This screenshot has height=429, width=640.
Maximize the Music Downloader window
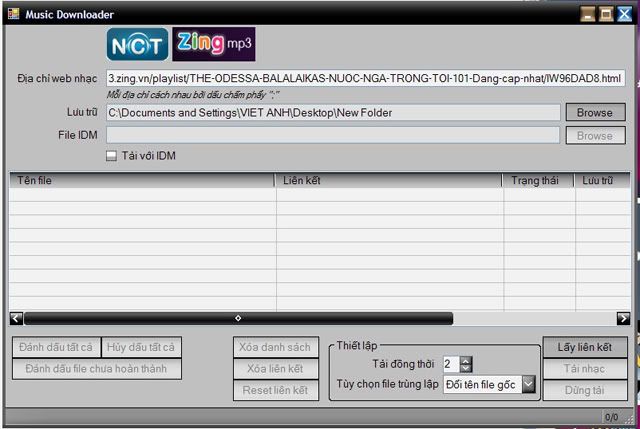coord(606,14)
